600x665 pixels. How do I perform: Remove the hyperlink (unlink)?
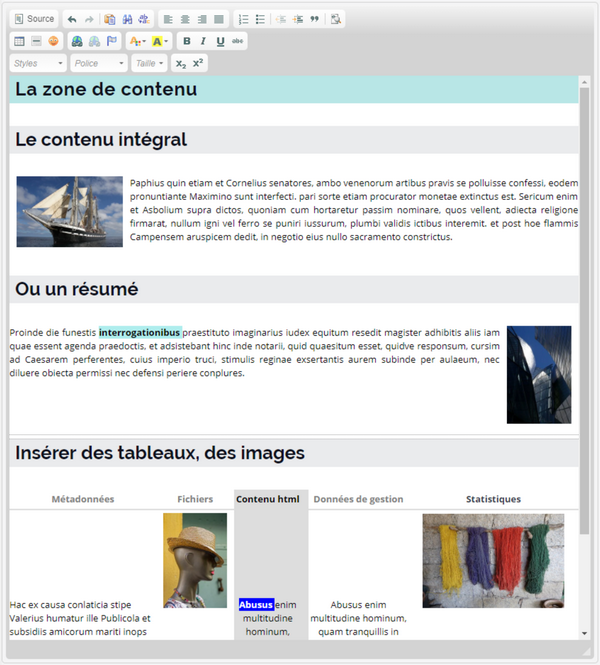tap(94, 41)
